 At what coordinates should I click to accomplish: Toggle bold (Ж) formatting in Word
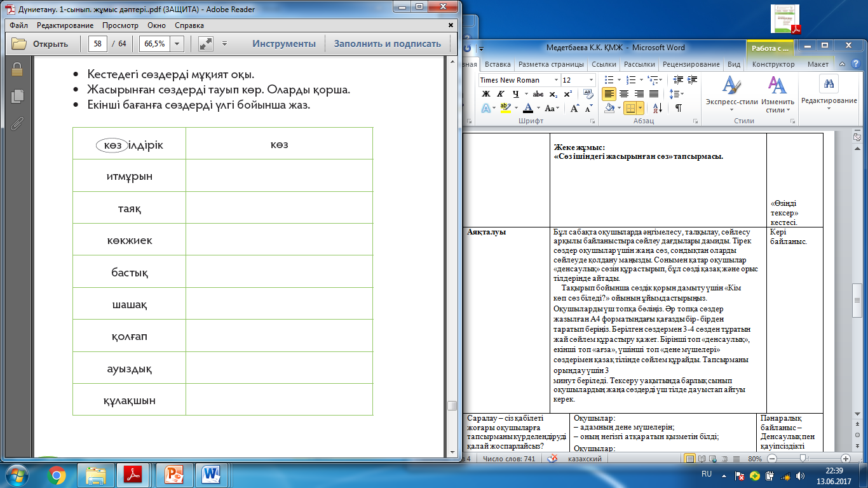coord(485,94)
